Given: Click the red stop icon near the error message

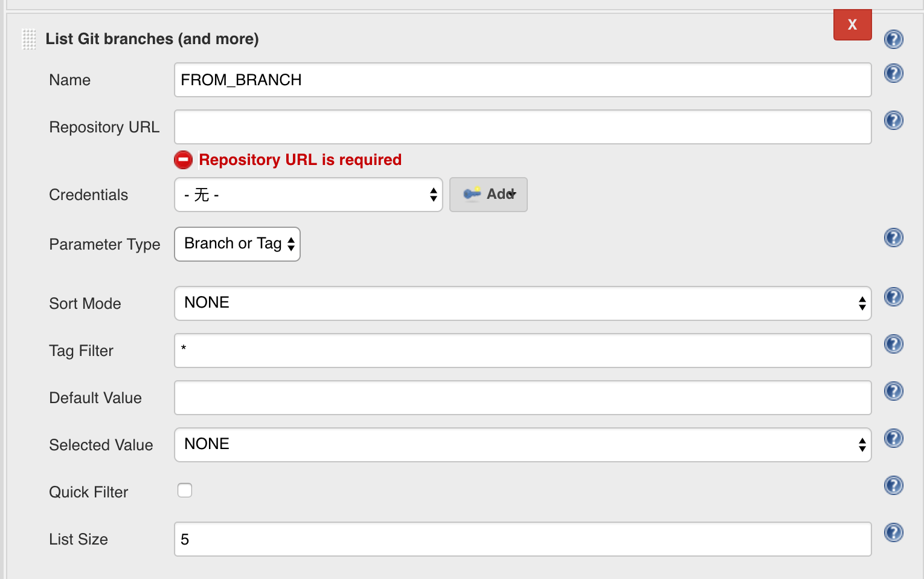Looking at the screenshot, I should [183, 160].
